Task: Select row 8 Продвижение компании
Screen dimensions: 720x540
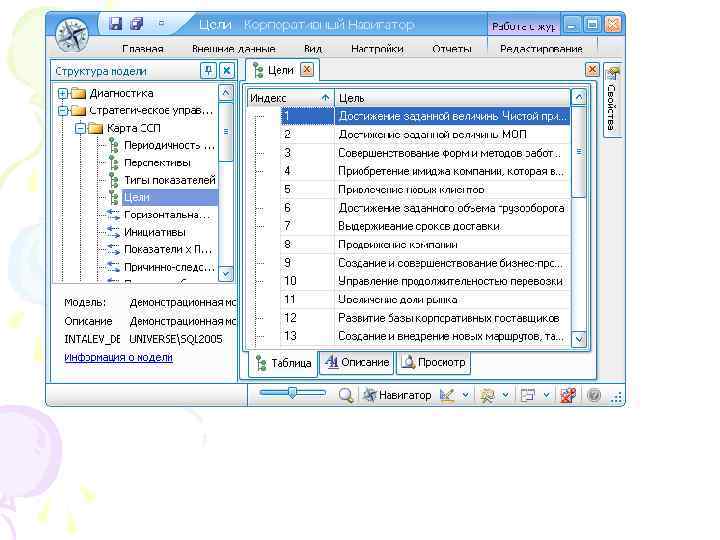Action: pos(425,245)
